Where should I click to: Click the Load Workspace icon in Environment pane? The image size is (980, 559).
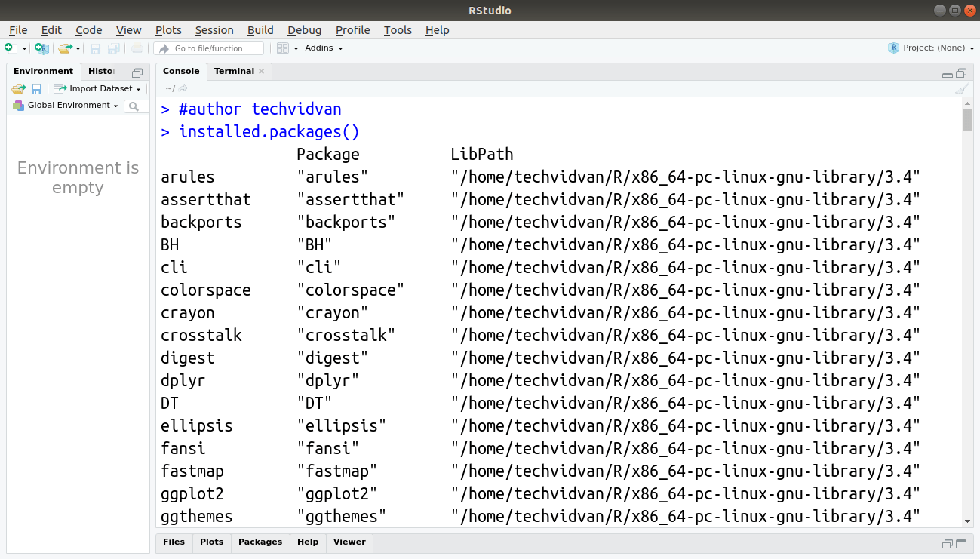coord(18,89)
